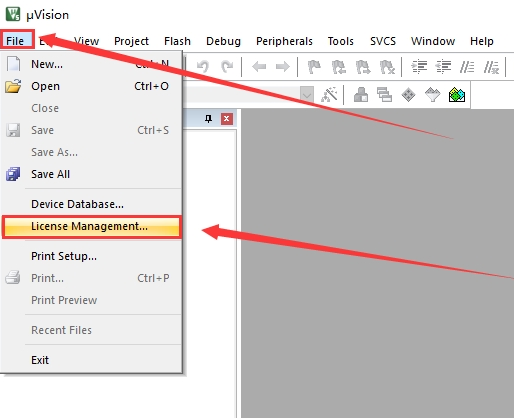Open Manage Run-Time Environment diamond icon

click(x=408, y=95)
